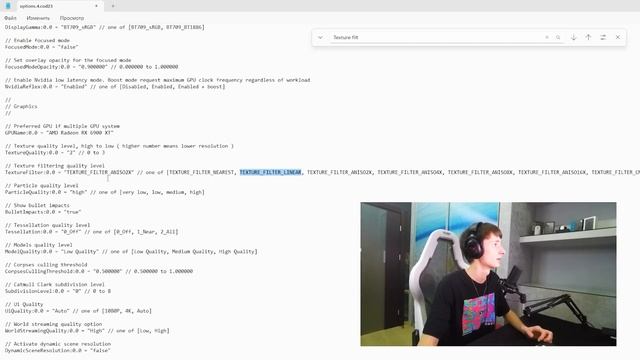Viewport: 640px width, 360px height.
Task: Close the options.4.cod23 tab
Action: coord(96,6)
